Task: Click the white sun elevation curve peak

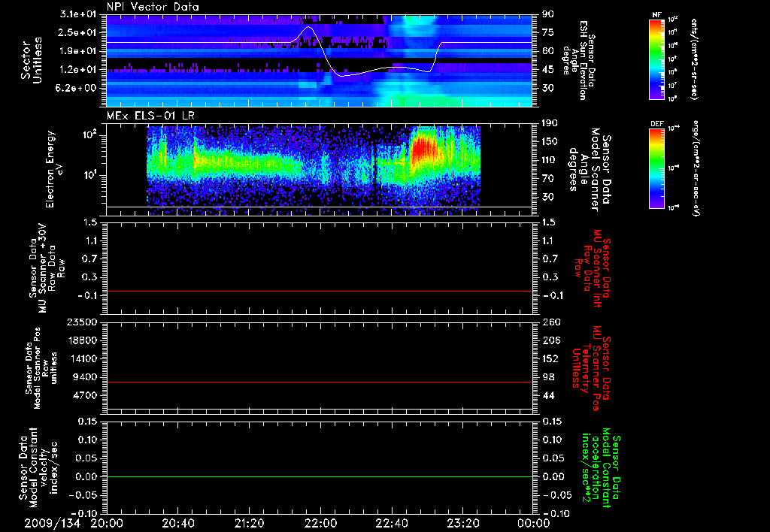Action: point(308,27)
